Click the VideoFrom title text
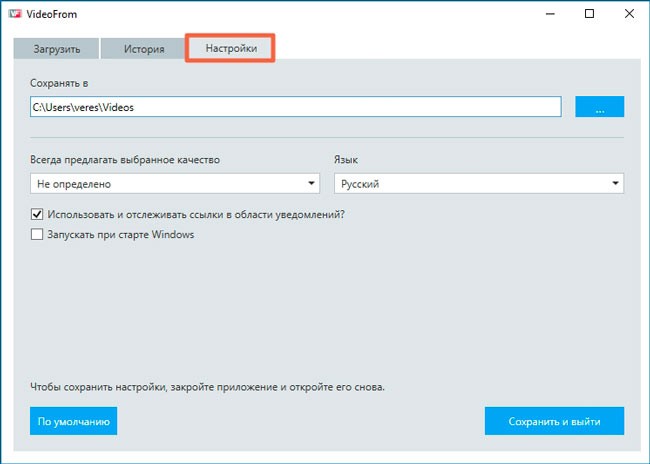The height and width of the screenshot is (464, 650). [51, 14]
